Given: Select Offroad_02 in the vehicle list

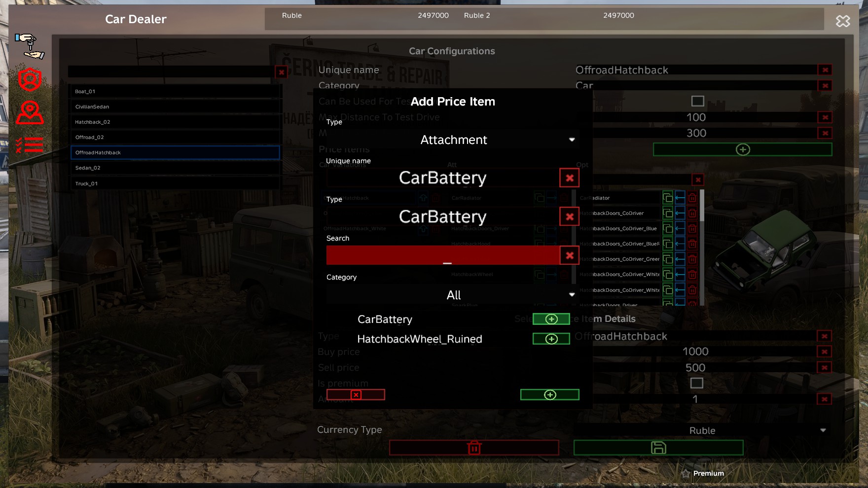Looking at the screenshot, I should click(175, 138).
